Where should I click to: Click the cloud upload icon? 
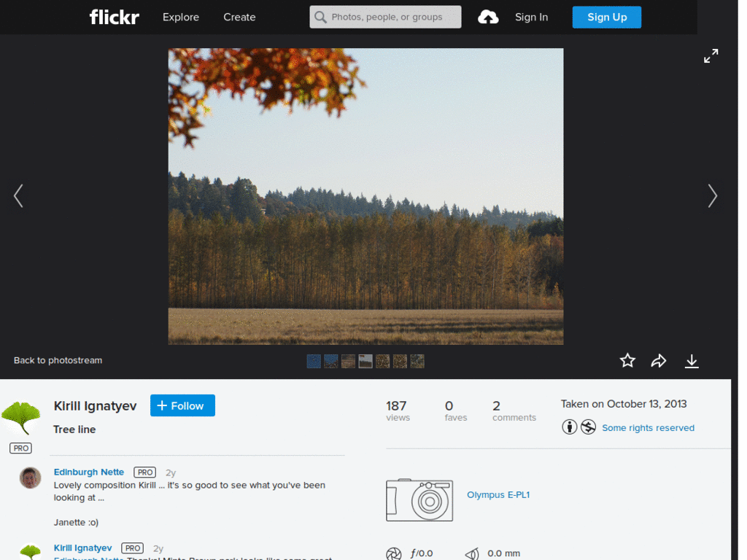pyautogui.click(x=488, y=17)
